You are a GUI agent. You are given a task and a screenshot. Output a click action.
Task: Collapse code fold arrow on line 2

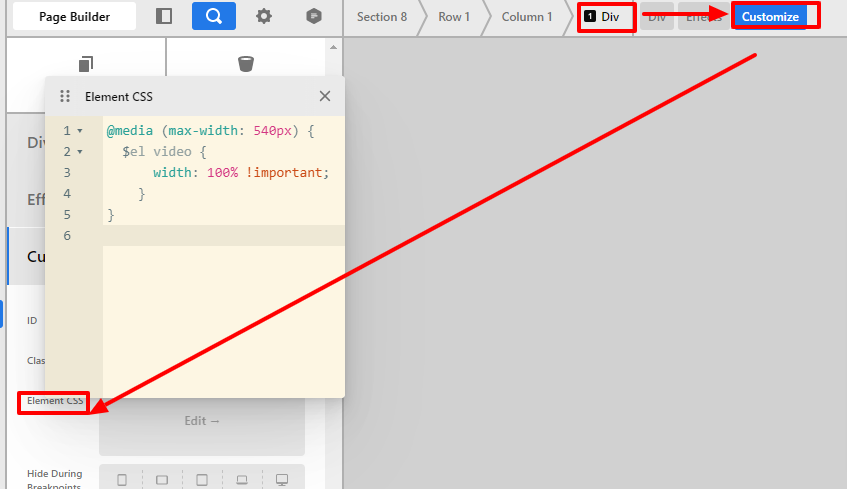click(80, 152)
